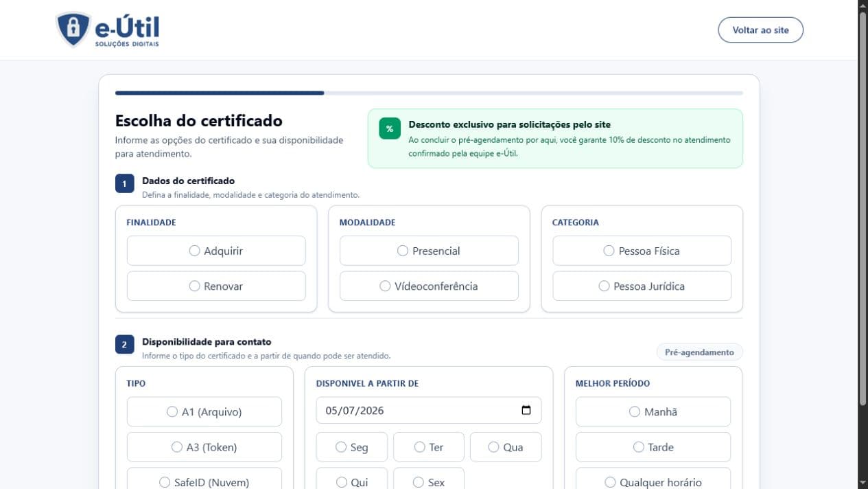This screenshot has height=489, width=868.
Task: Select the Seg weekday option
Action: tap(352, 447)
